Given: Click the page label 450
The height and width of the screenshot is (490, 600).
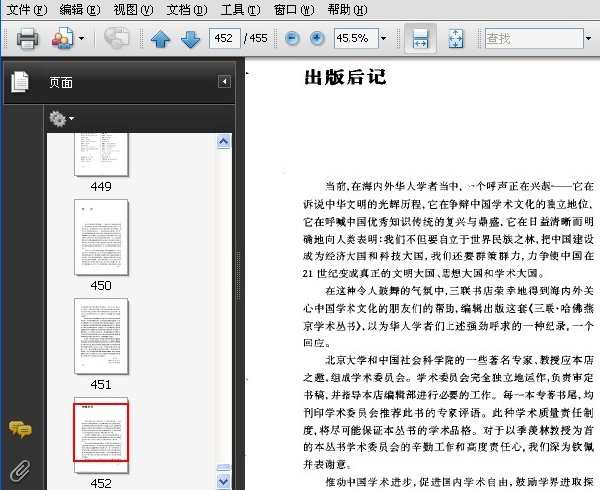Looking at the screenshot, I should (101, 285).
